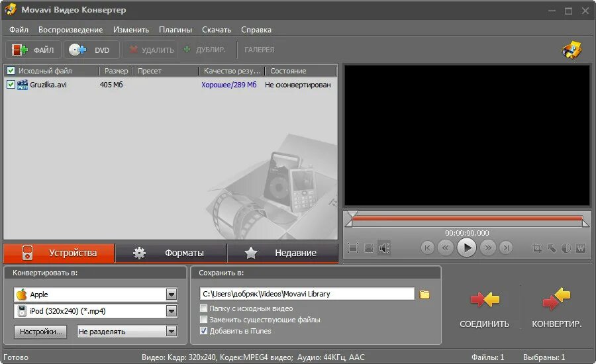Click the Add File toolbar button
The width and height of the screenshot is (596, 364).
32,50
